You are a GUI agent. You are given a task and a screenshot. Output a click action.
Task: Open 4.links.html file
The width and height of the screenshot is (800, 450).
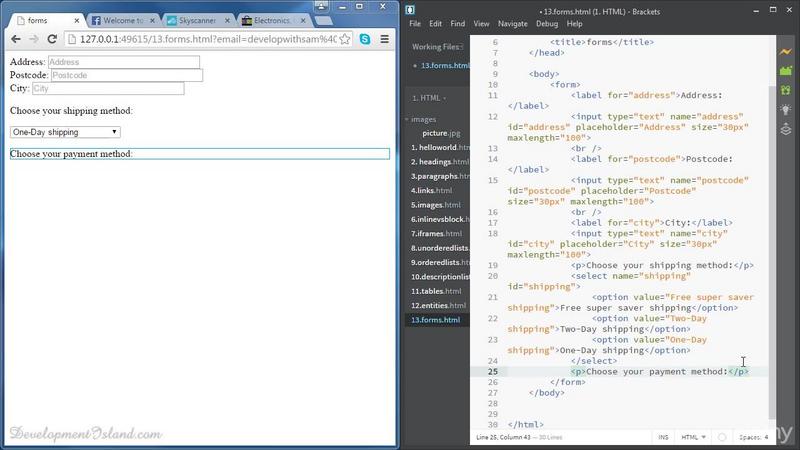(432, 190)
